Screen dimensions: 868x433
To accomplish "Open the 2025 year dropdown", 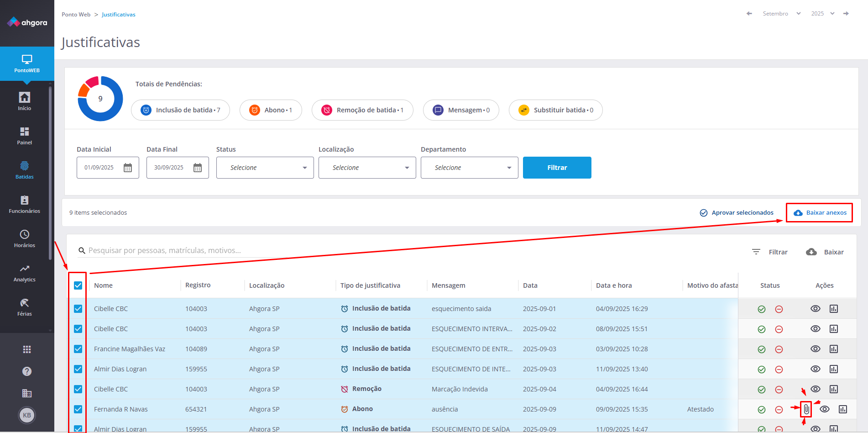I will (x=823, y=14).
